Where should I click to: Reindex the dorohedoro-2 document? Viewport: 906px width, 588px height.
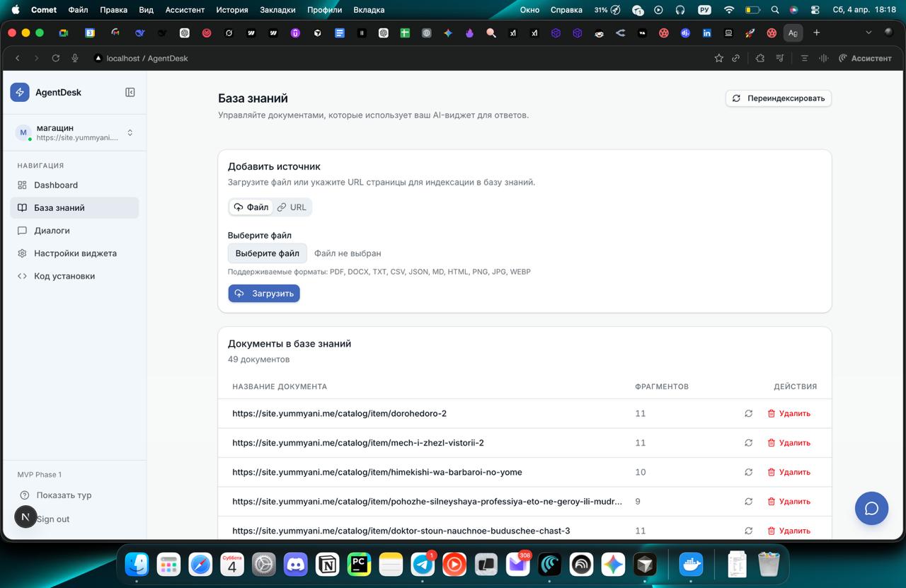(748, 413)
